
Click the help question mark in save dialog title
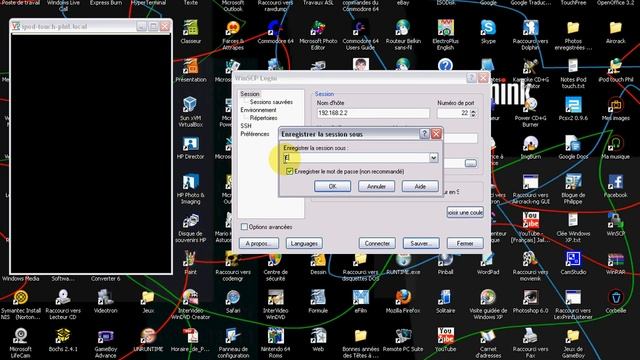(x=424, y=133)
